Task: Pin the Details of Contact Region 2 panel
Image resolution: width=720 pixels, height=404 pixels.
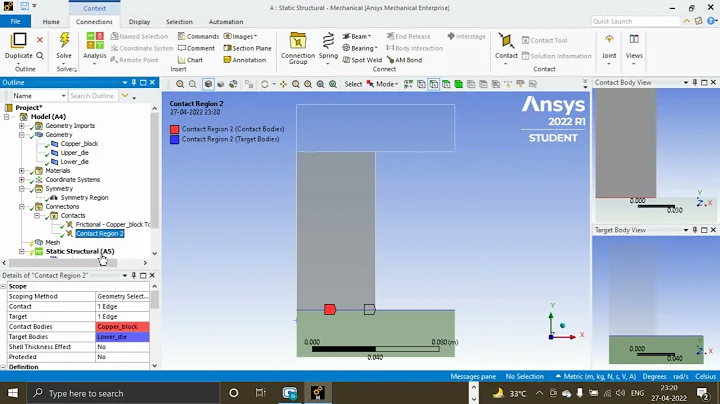Action: point(134,275)
